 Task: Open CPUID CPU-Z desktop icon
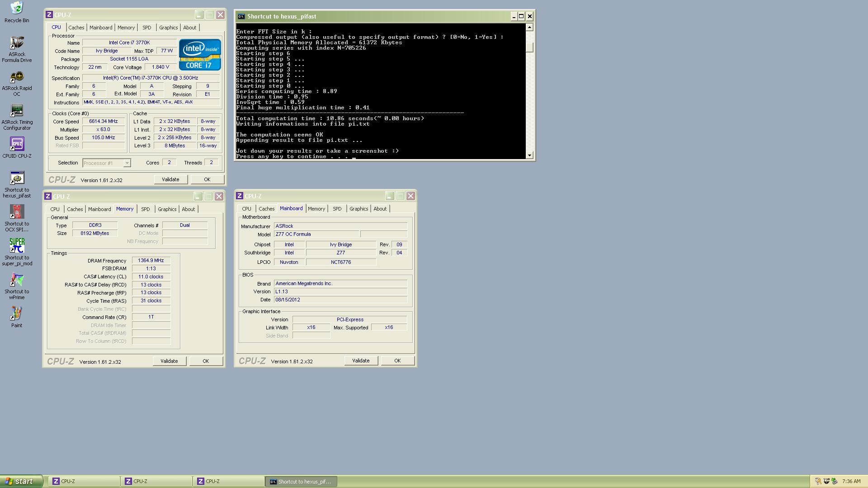click(17, 148)
